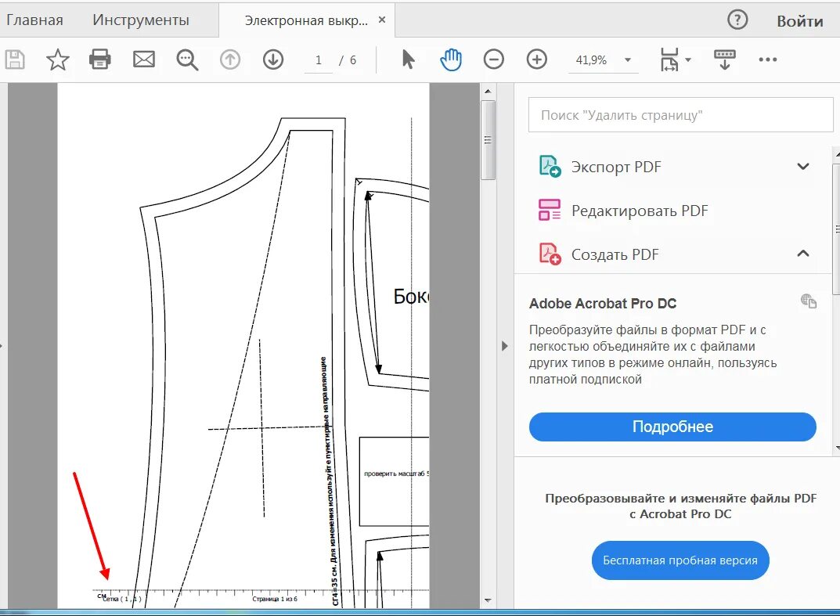
Task: Go to previous page arrow up
Action: [x=230, y=59]
